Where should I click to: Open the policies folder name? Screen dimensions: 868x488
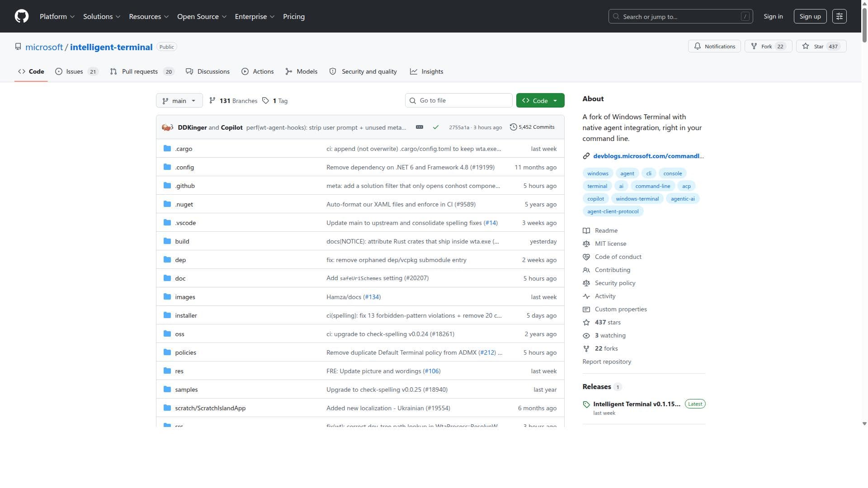tap(185, 352)
